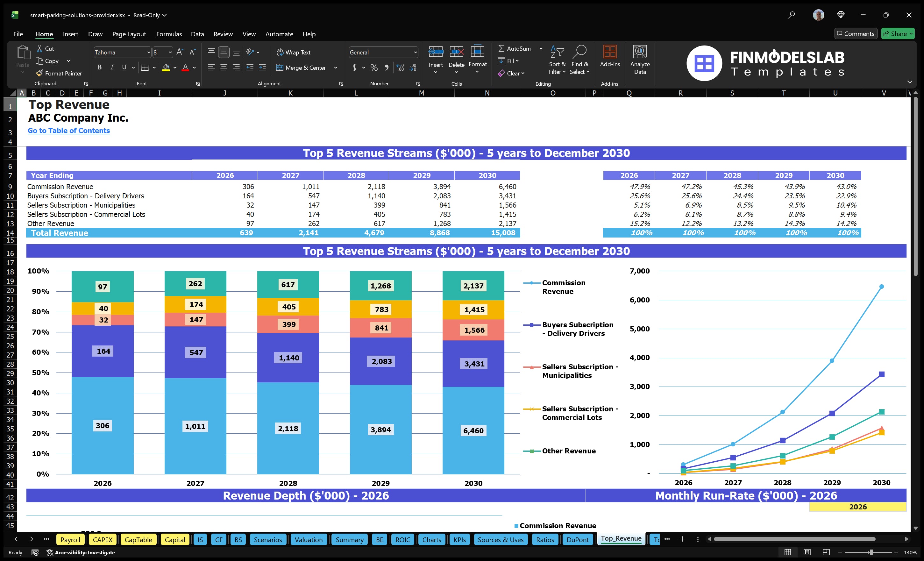Toggle Wrap Text for the selection

click(294, 52)
